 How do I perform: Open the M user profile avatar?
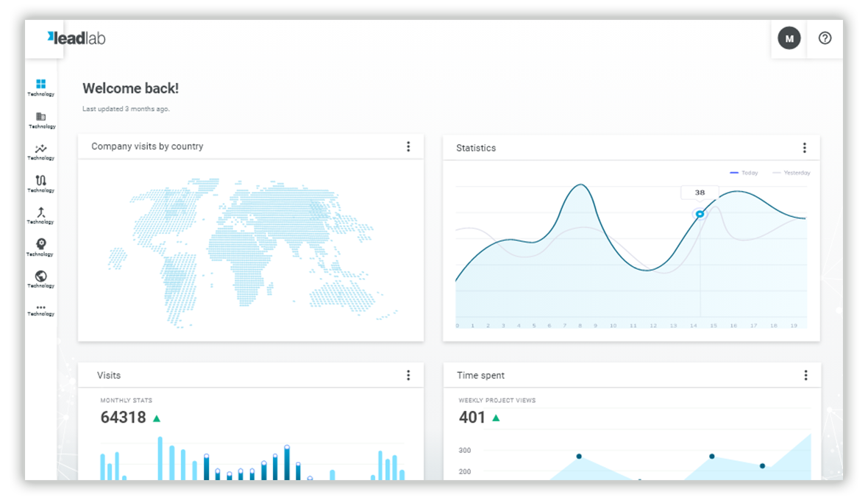[789, 38]
